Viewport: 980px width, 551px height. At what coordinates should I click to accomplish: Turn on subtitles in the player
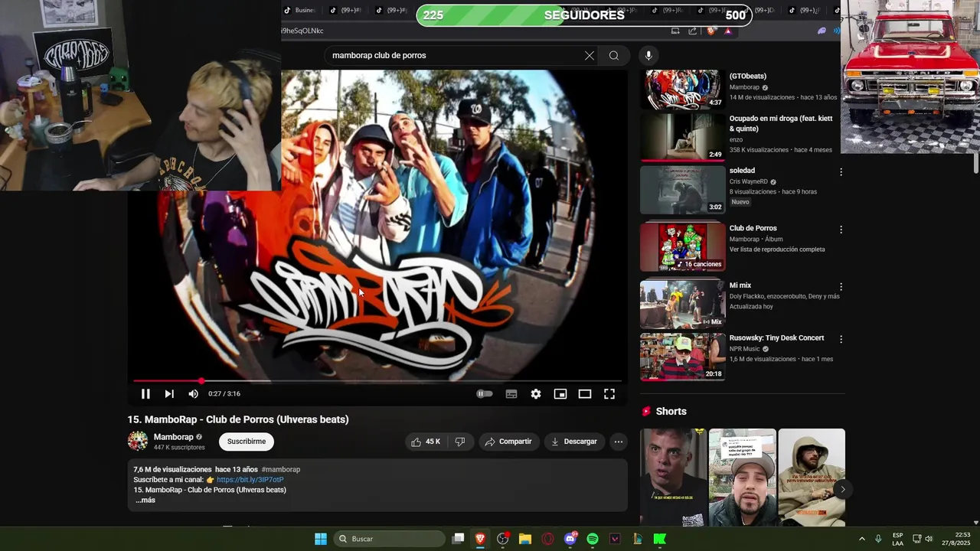coord(511,394)
